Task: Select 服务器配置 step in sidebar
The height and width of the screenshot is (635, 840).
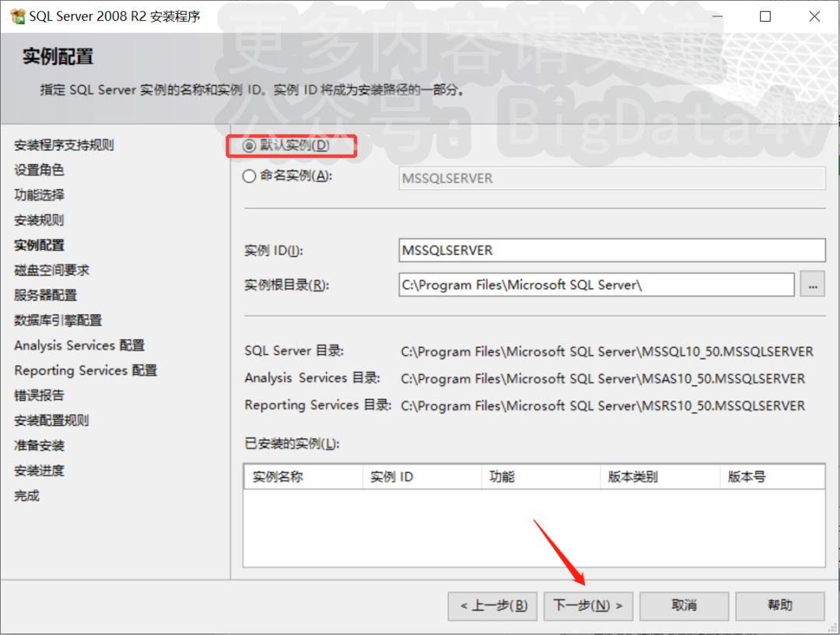Action: [46, 295]
